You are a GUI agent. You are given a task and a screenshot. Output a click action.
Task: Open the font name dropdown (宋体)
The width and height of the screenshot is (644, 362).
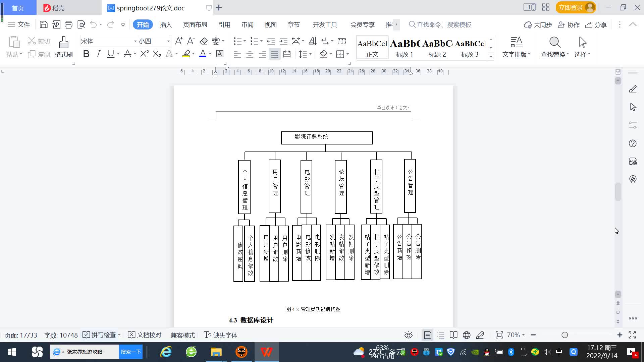(x=135, y=41)
